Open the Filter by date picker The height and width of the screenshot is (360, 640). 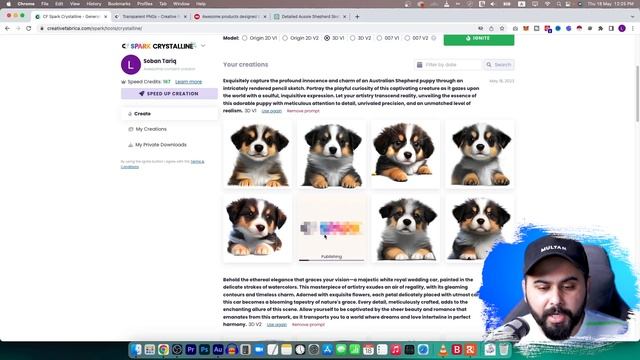(448, 64)
